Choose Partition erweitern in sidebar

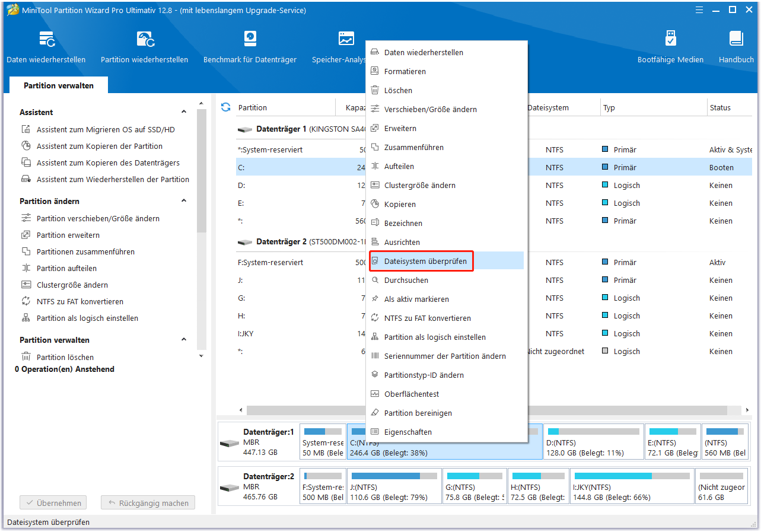point(61,235)
